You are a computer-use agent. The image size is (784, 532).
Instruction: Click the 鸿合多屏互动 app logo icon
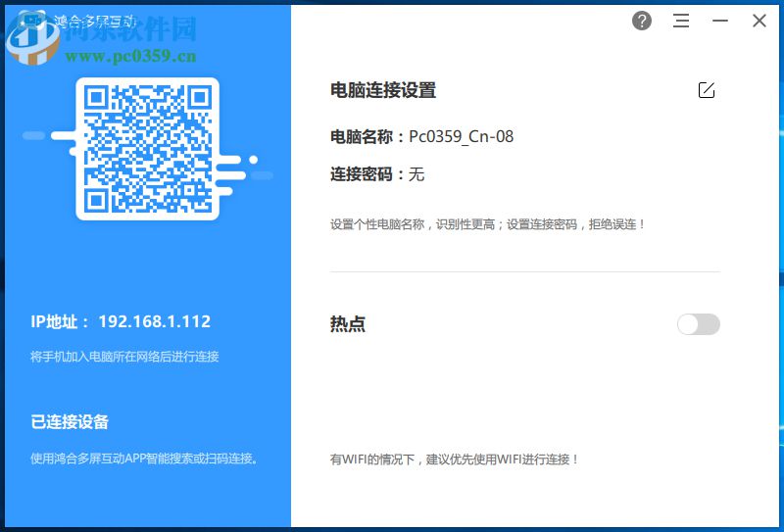[x=31, y=21]
